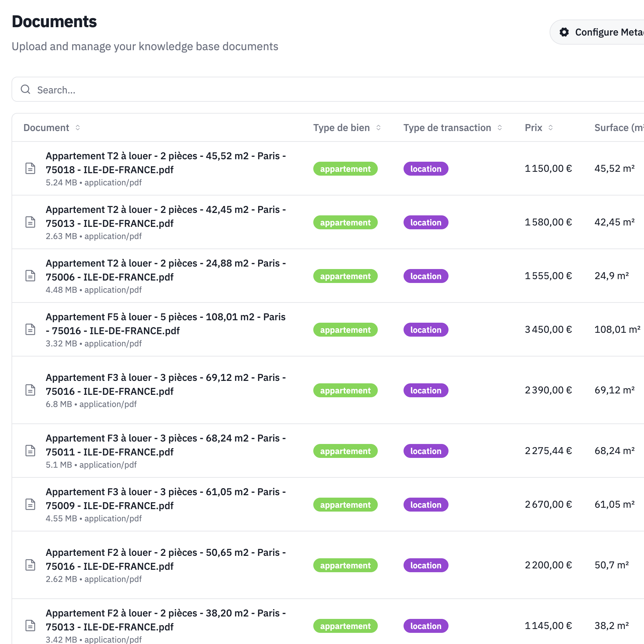Toggle sorting on the 'Type de bien' column
The height and width of the screenshot is (644, 644).
click(378, 128)
